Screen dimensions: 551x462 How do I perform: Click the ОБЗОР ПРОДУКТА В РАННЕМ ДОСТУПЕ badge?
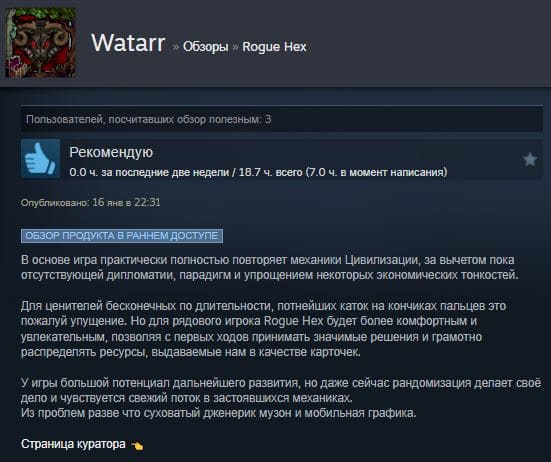[122, 236]
